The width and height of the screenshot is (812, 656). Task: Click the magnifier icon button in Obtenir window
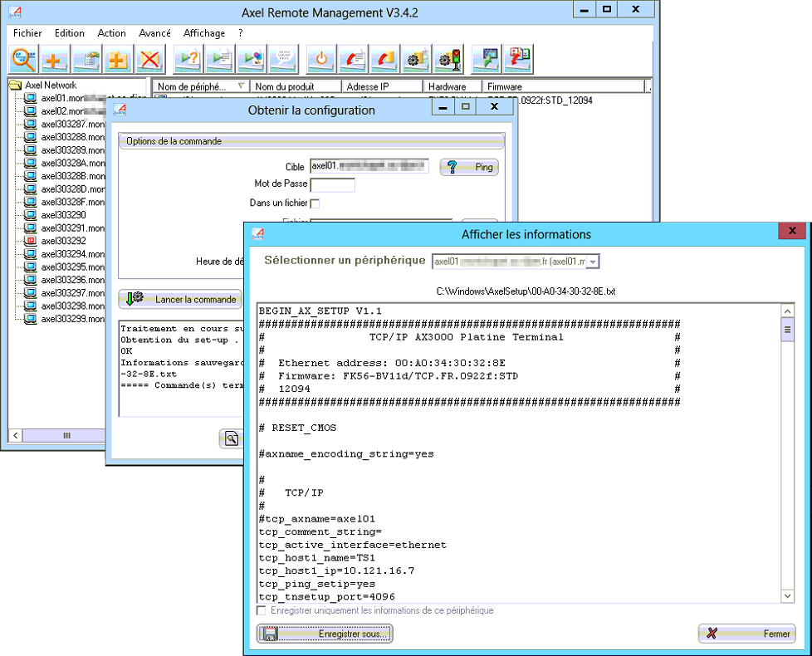(x=232, y=439)
